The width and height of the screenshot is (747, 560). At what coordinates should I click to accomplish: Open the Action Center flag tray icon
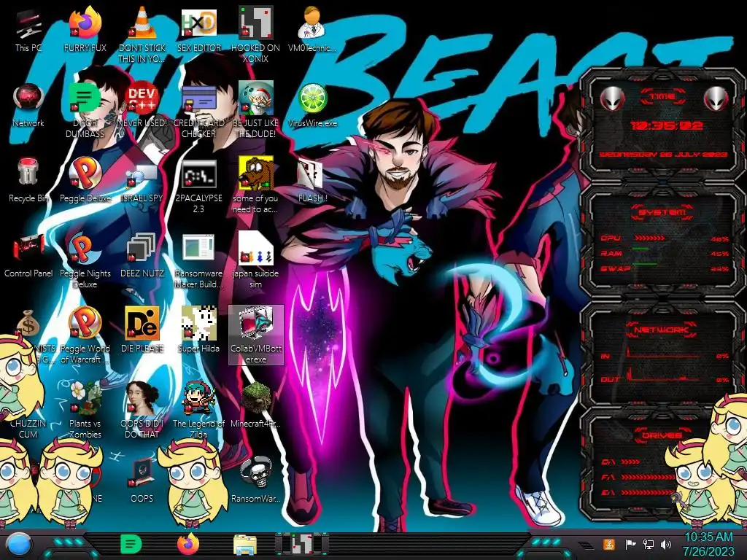[630, 544]
